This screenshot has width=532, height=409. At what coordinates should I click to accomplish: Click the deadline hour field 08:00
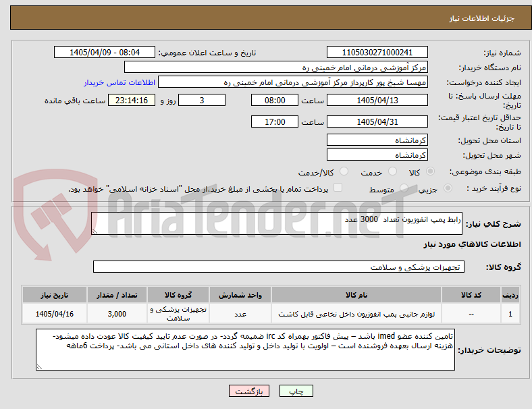(275, 100)
